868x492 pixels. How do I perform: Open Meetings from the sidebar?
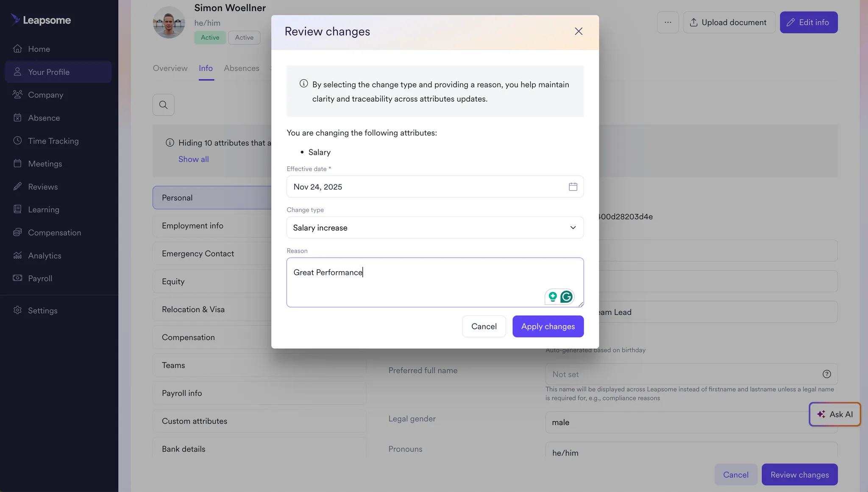coord(45,163)
